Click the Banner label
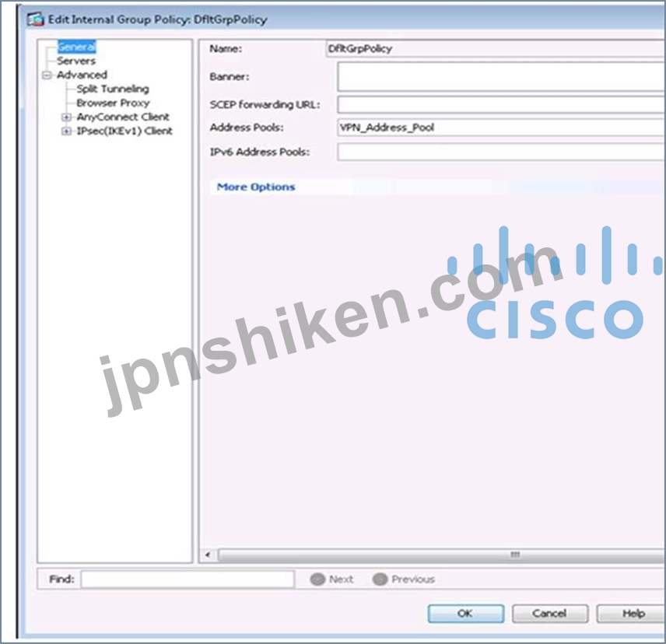Image resolution: width=666 pixels, height=644 pixels. click(230, 77)
